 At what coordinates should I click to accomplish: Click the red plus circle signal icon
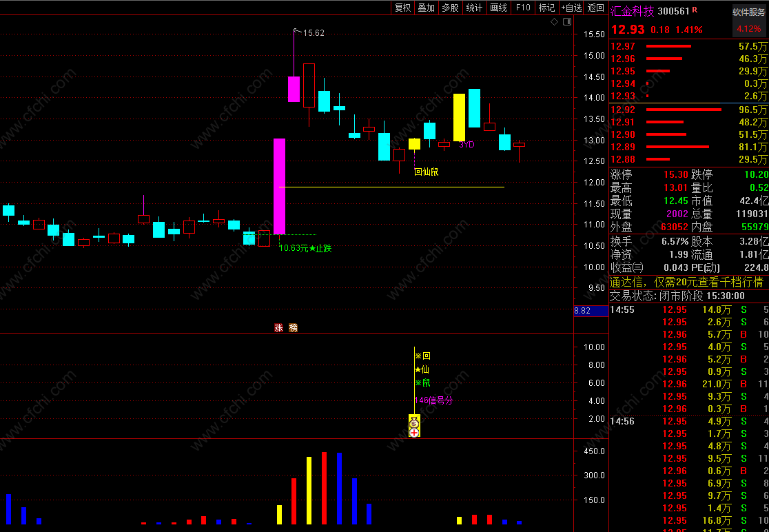[x=414, y=433]
